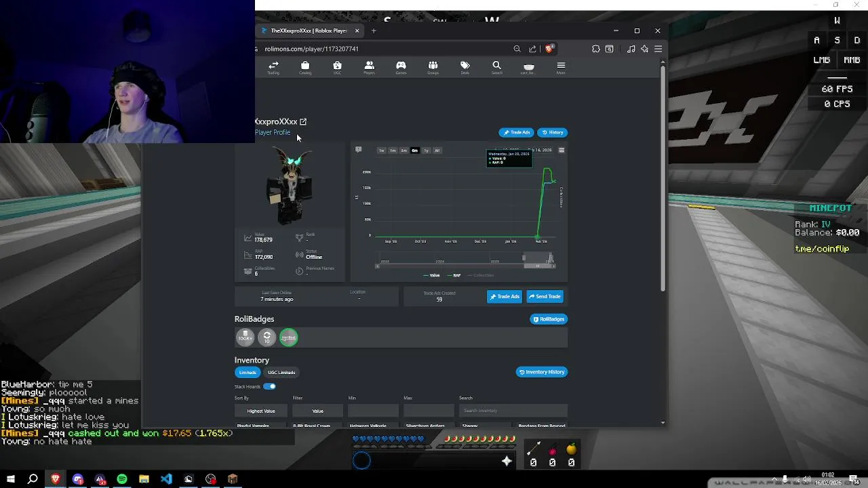Viewport: 868px width, 488px height.
Task: Click the green Verified badge
Action: coord(289,337)
